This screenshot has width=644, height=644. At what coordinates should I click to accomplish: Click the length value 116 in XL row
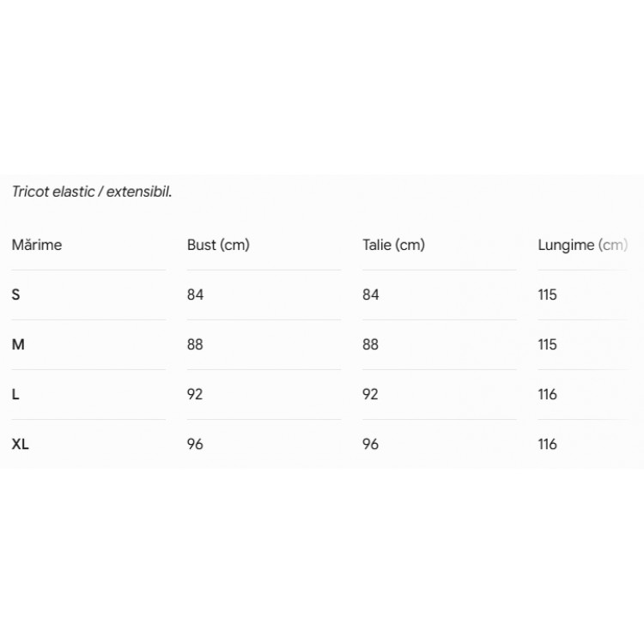[x=548, y=444]
